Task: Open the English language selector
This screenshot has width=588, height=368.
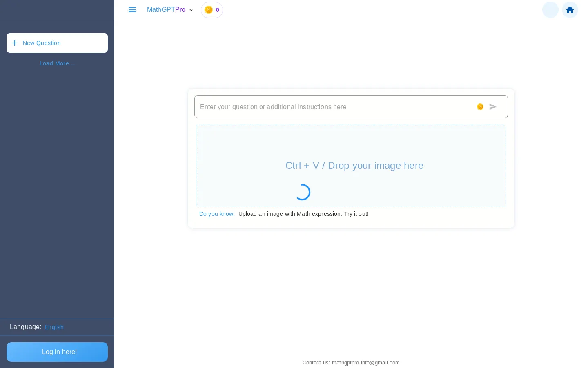Action: tap(54, 327)
